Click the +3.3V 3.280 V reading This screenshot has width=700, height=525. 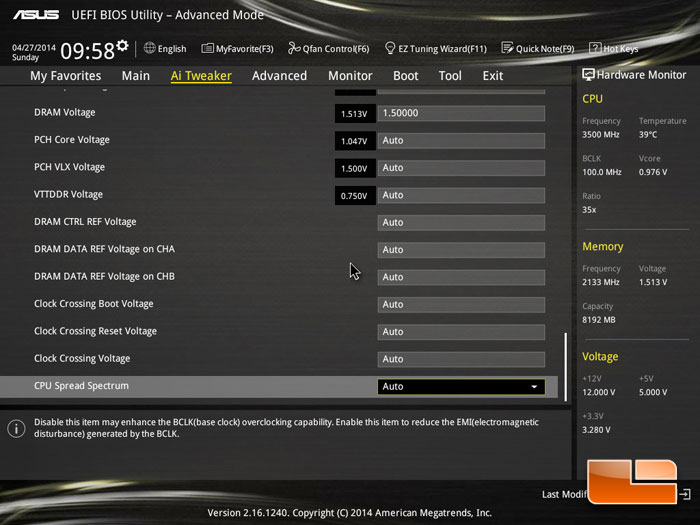(x=596, y=429)
